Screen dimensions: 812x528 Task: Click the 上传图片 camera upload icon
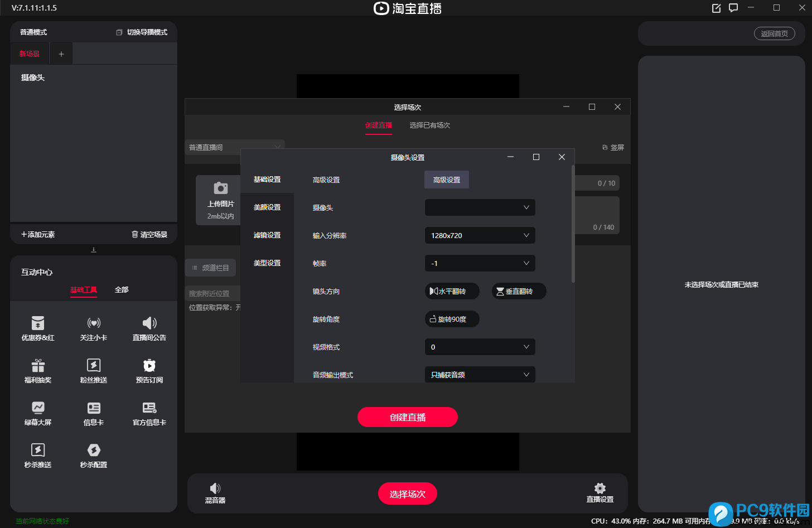221,188
